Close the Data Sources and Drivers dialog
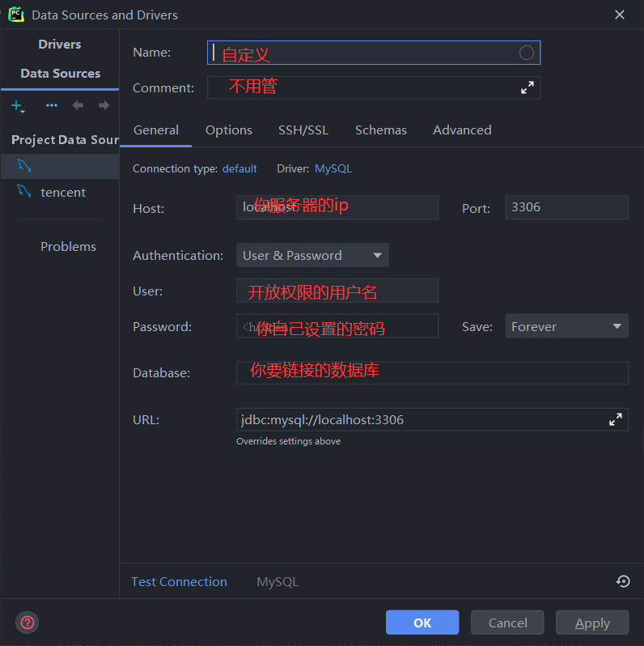The image size is (644, 646). pos(619,15)
